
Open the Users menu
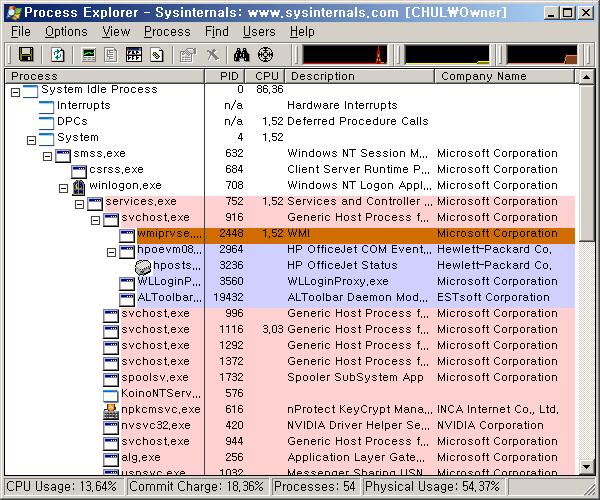(x=259, y=32)
